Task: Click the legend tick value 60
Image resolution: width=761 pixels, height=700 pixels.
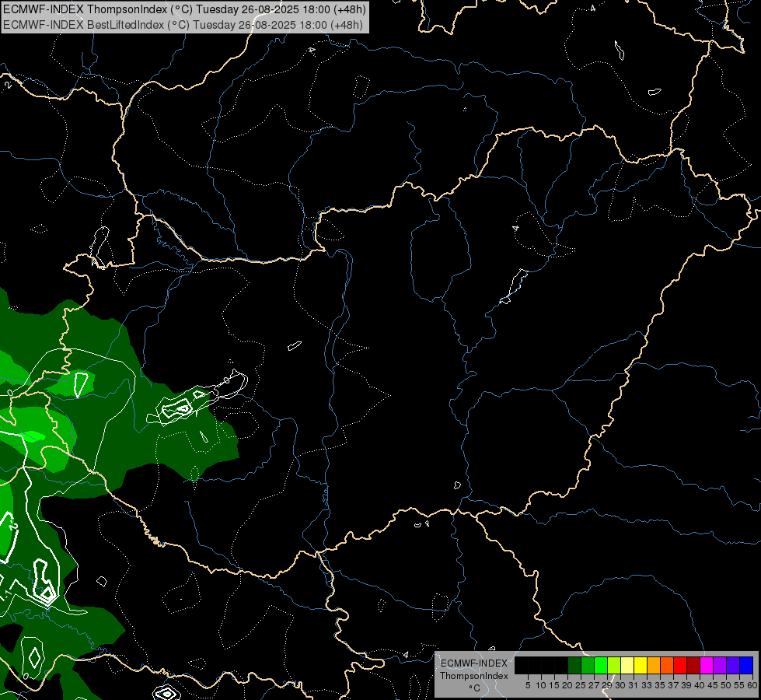Action: pyautogui.click(x=752, y=685)
